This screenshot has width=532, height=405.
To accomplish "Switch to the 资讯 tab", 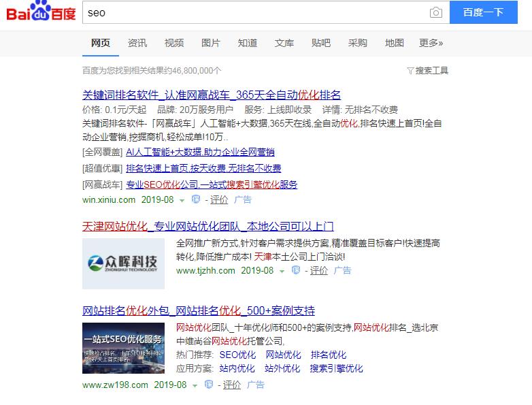I will pyautogui.click(x=137, y=43).
